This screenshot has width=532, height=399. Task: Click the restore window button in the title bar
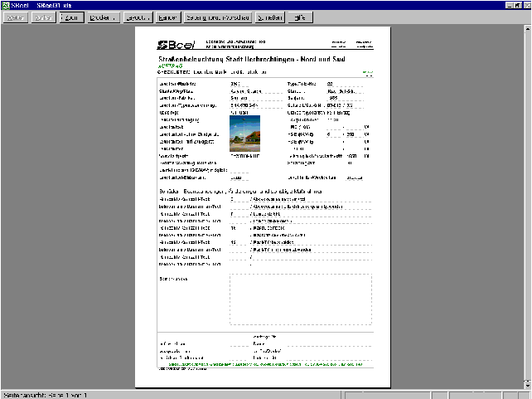click(518, 6)
